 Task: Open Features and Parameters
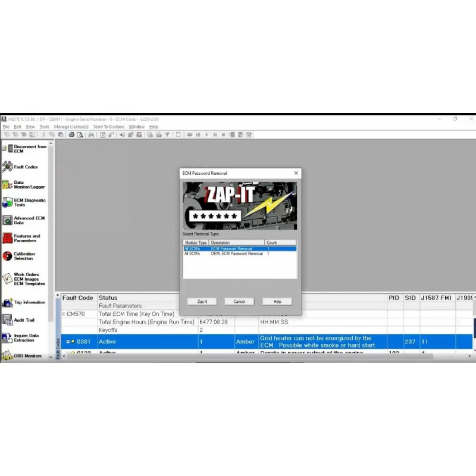tap(24, 239)
